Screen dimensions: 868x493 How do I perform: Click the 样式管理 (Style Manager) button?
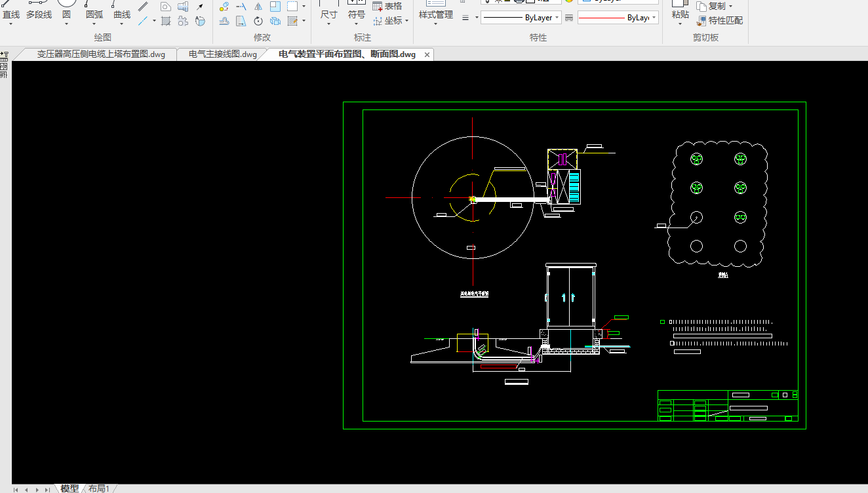(436, 14)
